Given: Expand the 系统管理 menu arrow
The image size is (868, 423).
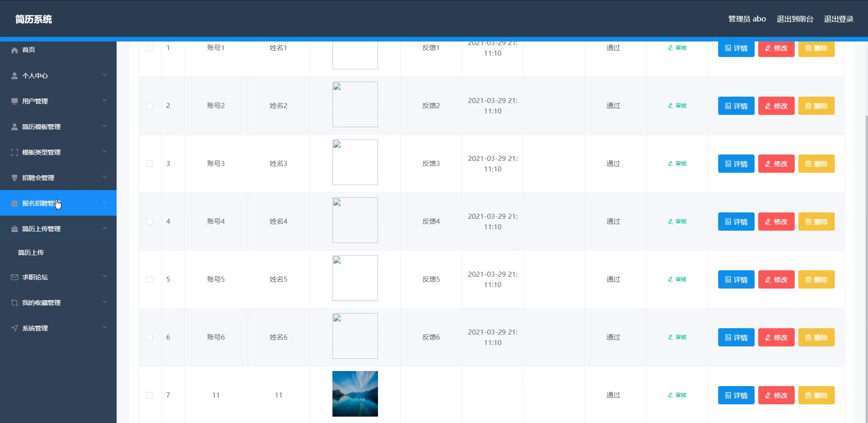Looking at the screenshot, I should [x=105, y=327].
